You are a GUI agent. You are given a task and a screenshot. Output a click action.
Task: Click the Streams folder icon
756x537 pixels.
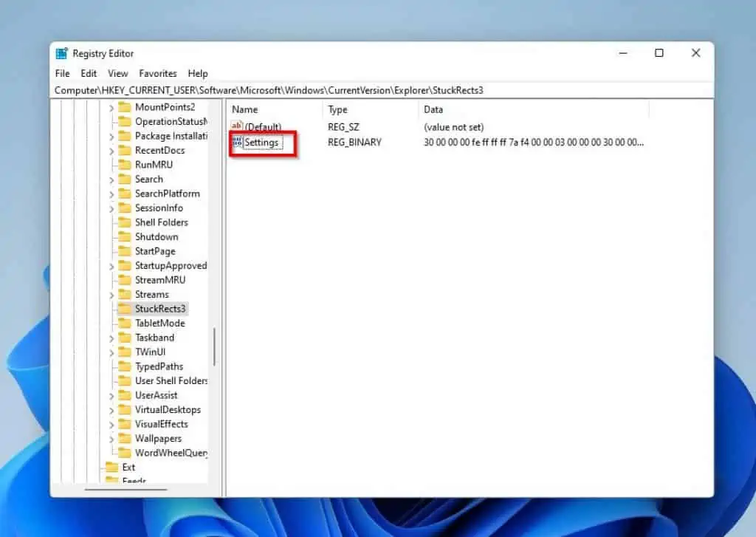tap(123, 294)
